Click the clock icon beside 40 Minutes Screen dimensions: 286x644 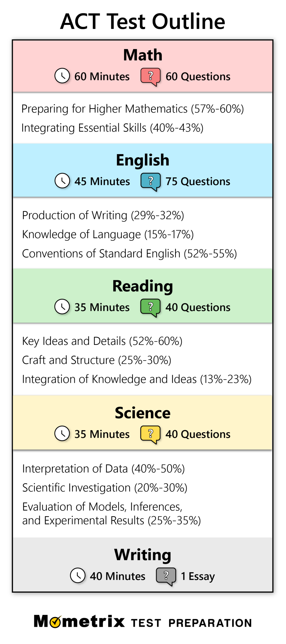(x=77, y=575)
